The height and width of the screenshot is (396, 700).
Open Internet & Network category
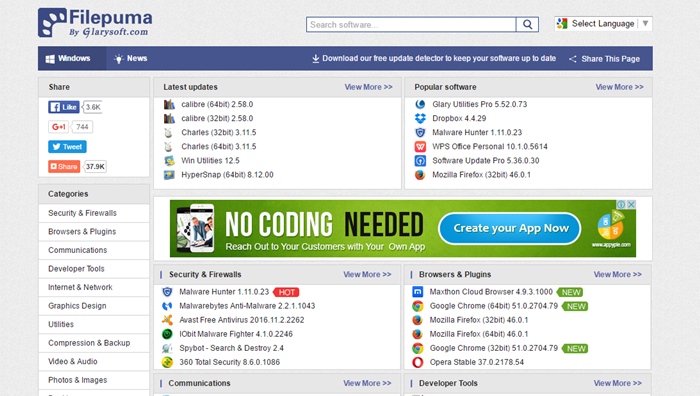80,287
